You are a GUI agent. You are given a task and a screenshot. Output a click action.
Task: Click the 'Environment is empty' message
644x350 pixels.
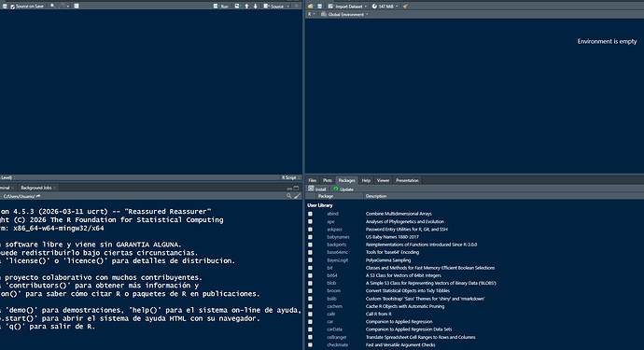point(607,41)
